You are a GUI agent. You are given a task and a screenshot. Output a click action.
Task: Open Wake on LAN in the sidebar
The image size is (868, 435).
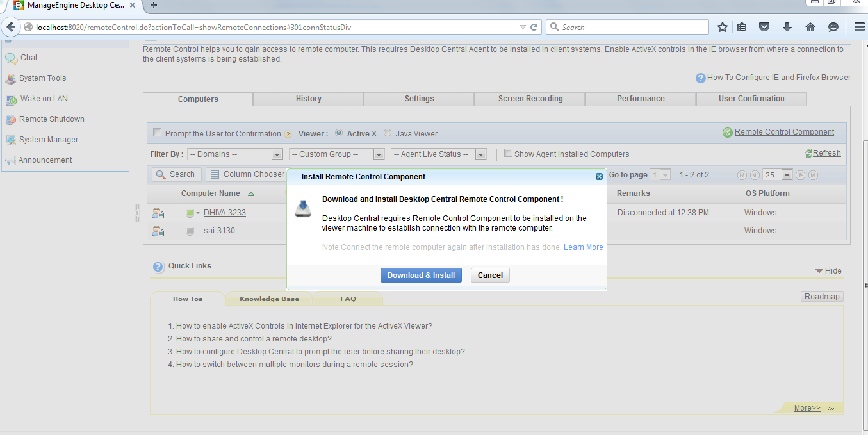pos(44,99)
